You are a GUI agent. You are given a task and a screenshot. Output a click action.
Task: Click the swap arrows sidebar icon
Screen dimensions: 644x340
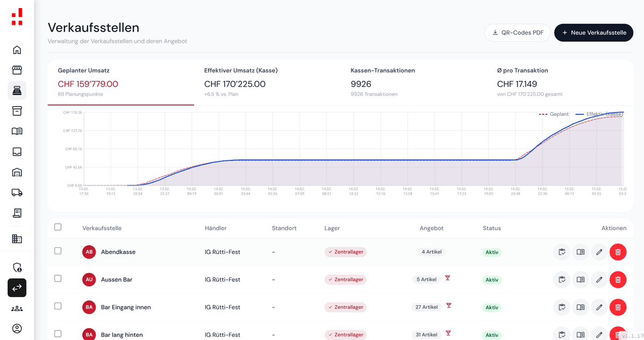17,288
